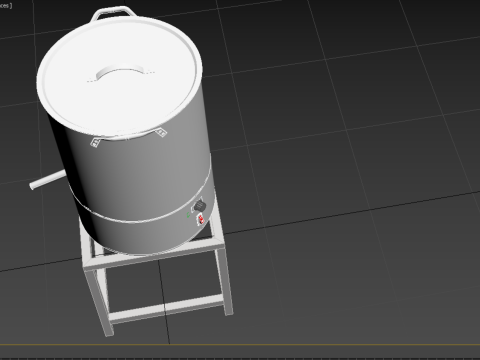
Task: Select the green indicator light near the switch
Action: [x=188, y=215]
